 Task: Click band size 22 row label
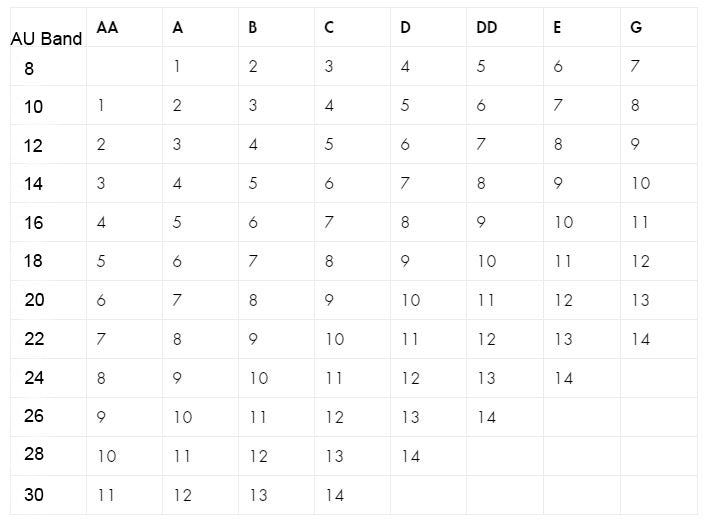click(x=34, y=339)
